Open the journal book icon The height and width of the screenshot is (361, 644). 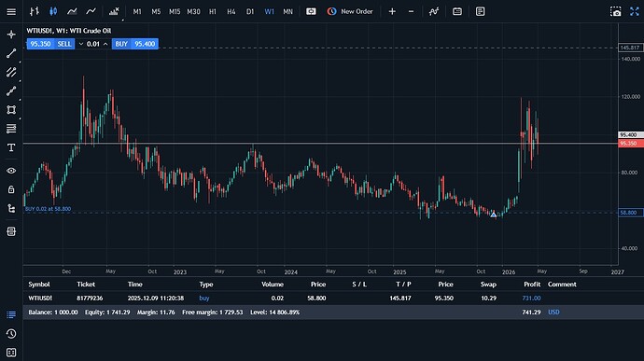pyautogui.click(x=11, y=353)
